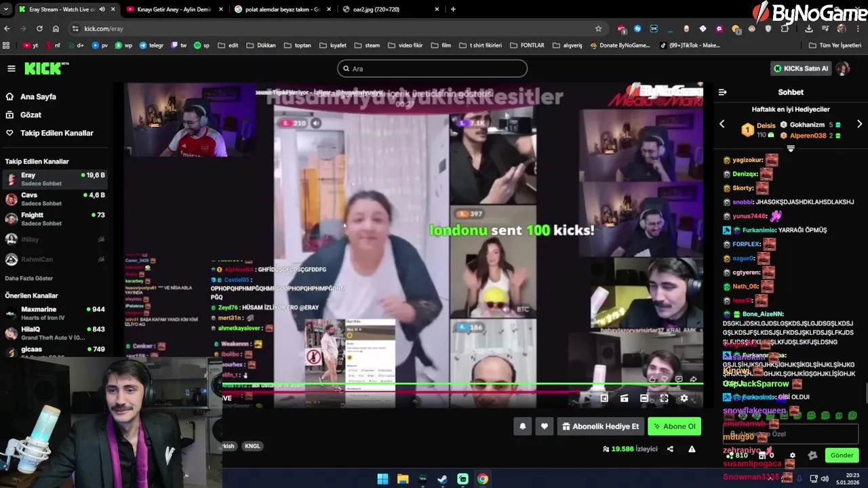Open Chrome downloads icon
Image resolution: width=868 pixels, height=488 pixels.
809,28
